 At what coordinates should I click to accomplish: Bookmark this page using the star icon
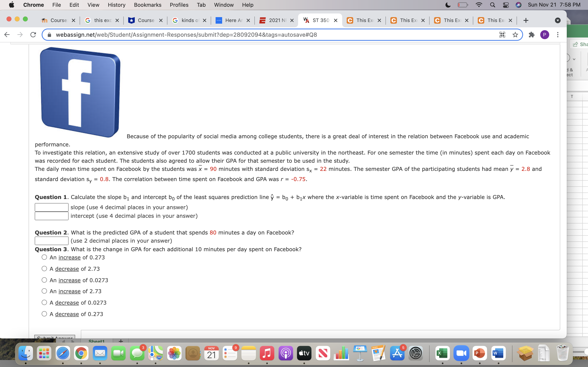pos(515,35)
